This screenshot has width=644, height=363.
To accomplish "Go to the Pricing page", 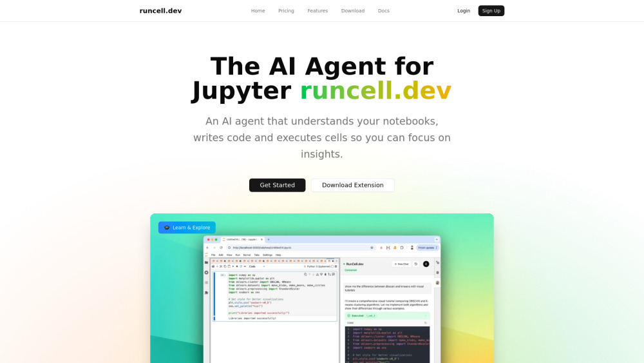I will (x=286, y=11).
